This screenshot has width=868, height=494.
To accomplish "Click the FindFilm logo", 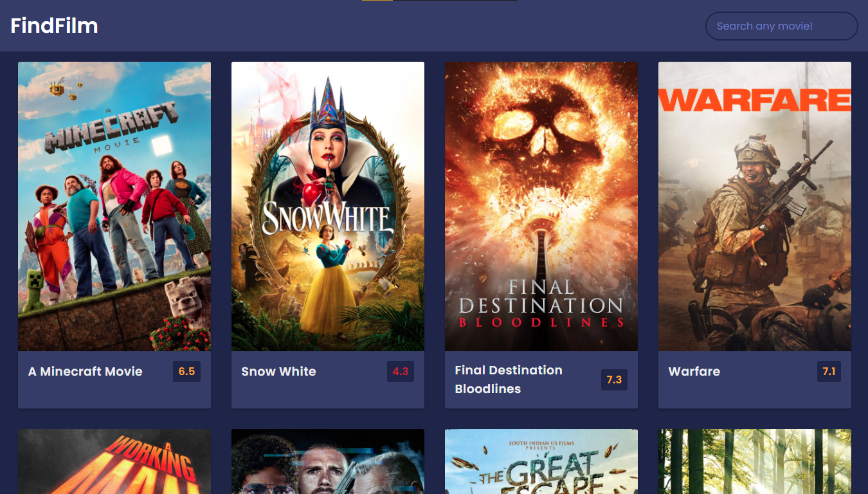I will click(x=55, y=26).
